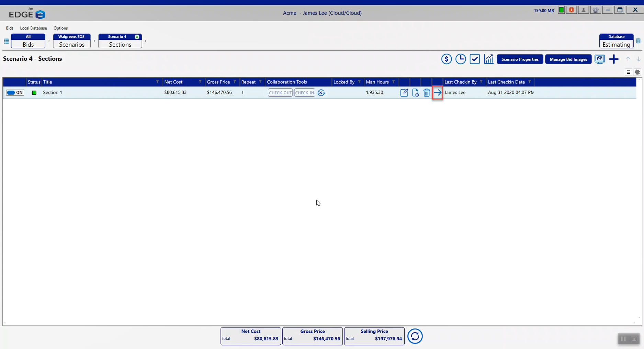The width and height of the screenshot is (644, 349).
Task: Open the checkmark checklist icon
Action: click(474, 59)
